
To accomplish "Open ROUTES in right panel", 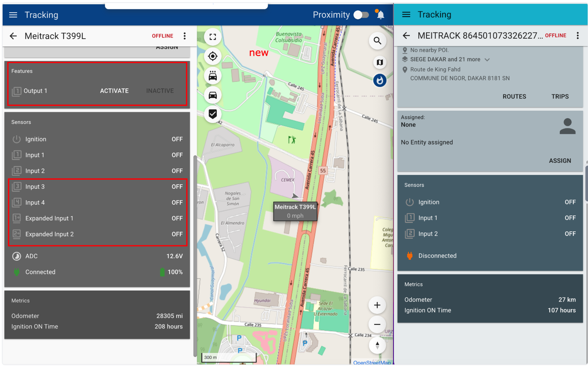I will pyautogui.click(x=514, y=97).
